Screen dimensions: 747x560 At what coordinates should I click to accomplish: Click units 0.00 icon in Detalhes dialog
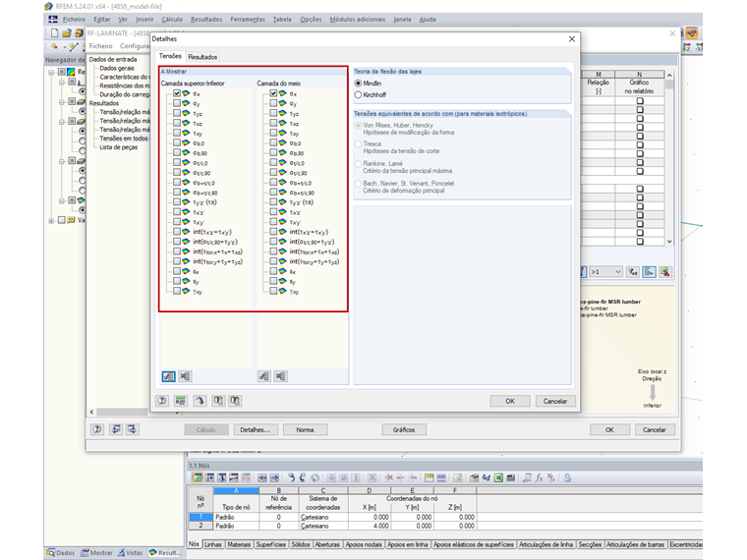(180, 401)
